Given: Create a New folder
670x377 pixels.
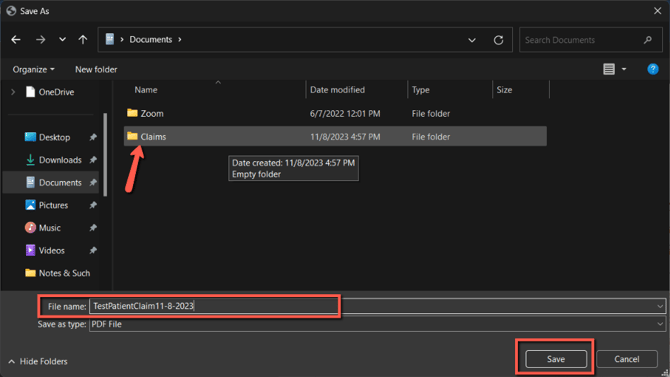Looking at the screenshot, I should pos(96,69).
